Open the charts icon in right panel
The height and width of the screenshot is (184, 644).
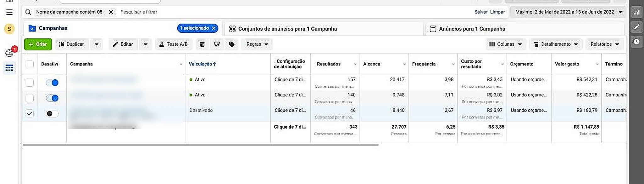(637, 12)
